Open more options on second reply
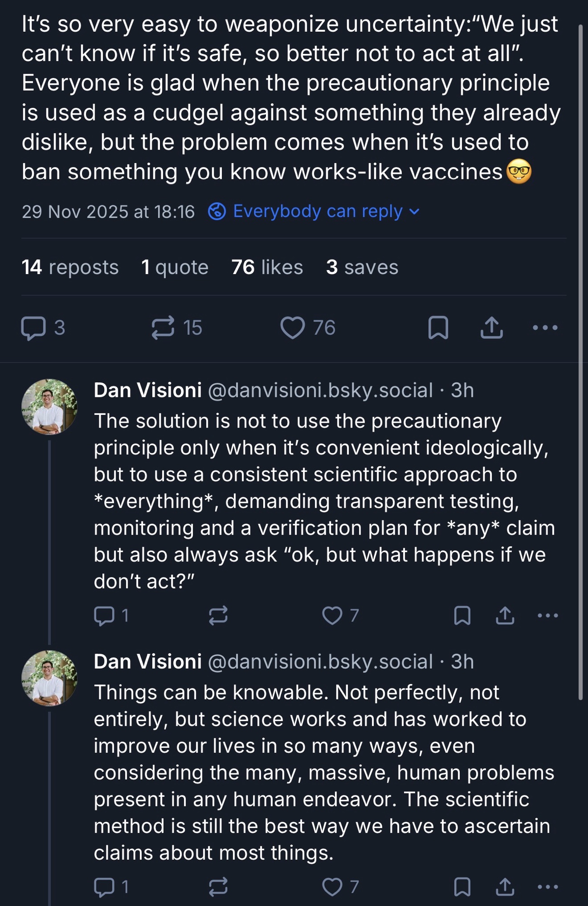The width and height of the screenshot is (588, 906). [x=547, y=887]
